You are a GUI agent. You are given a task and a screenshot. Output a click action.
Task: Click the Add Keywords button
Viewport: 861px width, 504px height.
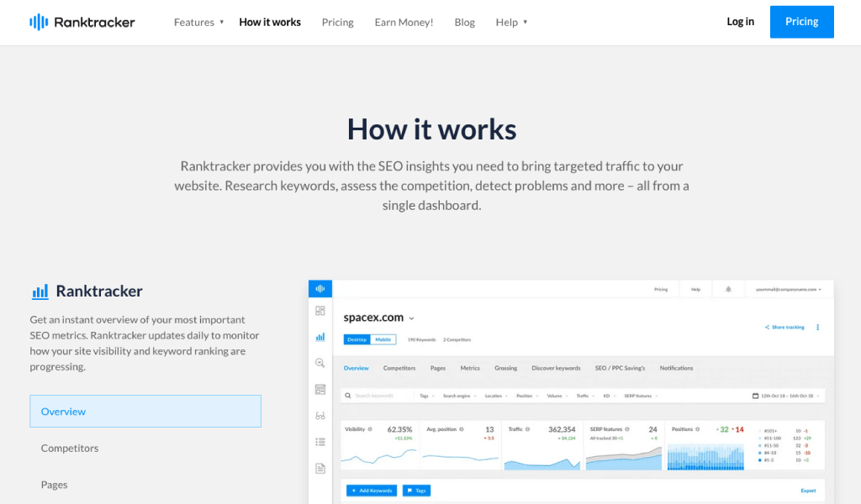372,491
